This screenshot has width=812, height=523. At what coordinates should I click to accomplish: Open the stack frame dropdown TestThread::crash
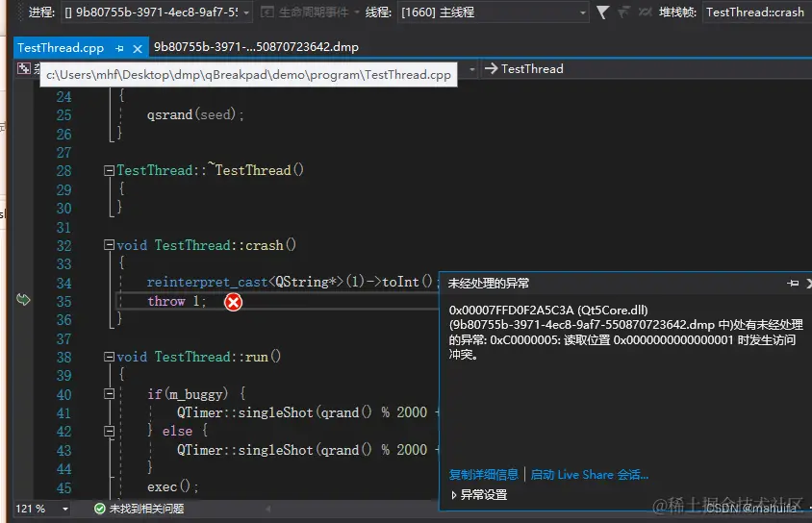coord(756,12)
